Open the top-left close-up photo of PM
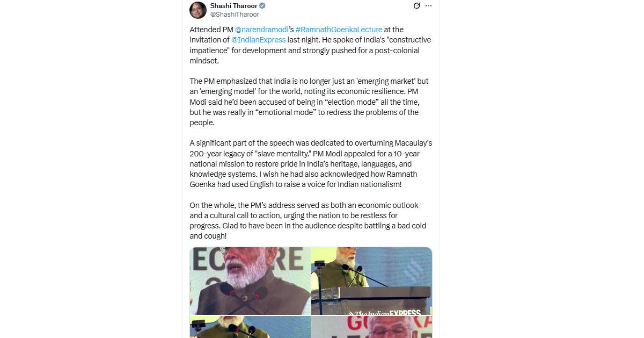 [250, 281]
